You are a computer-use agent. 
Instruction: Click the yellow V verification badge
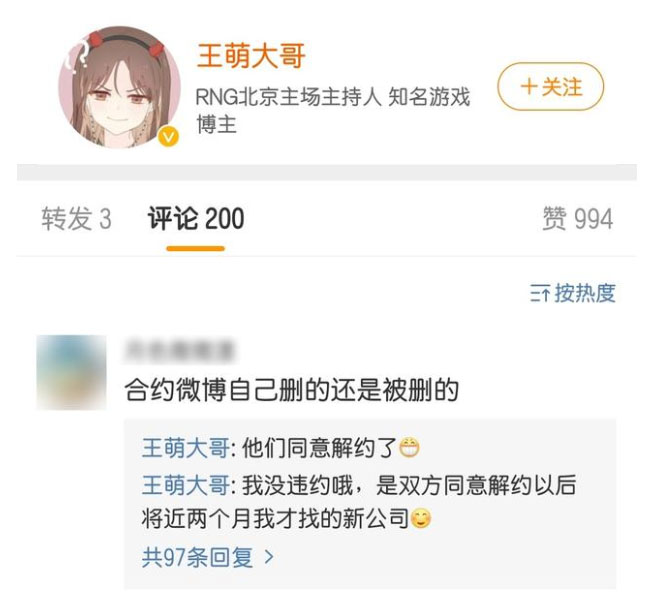(x=169, y=137)
